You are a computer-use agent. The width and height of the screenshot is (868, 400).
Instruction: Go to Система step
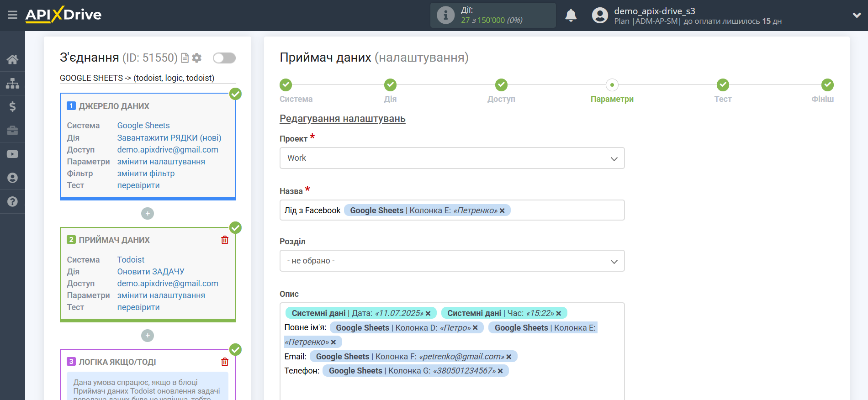(286, 85)
